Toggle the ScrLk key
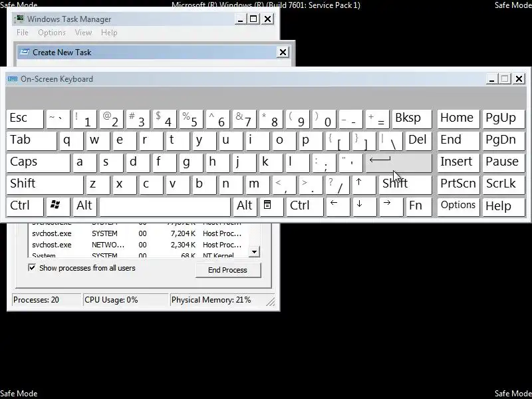The height and width of the screenshot is (399, 532). click(x=503, y=185)
